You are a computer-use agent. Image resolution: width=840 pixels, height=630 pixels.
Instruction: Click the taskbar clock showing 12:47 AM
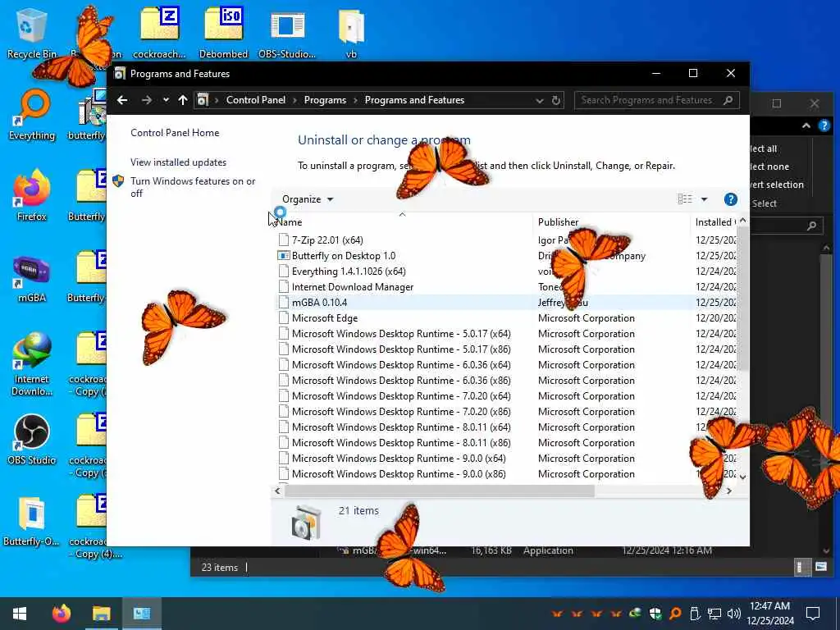click(x=769, y=614)
